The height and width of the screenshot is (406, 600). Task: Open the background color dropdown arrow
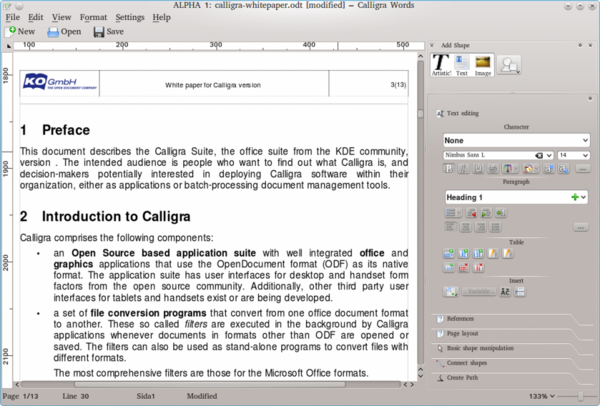(536, 169)
